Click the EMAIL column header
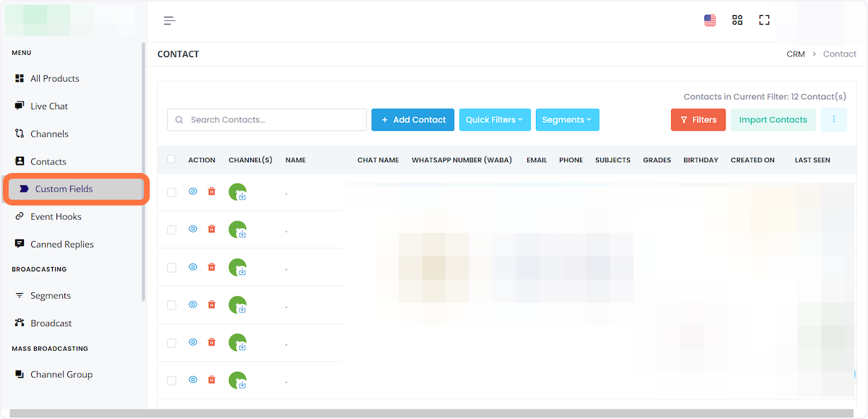Image resolution: width=868 pixels, height=419 pixels. (x=537, y=160)
